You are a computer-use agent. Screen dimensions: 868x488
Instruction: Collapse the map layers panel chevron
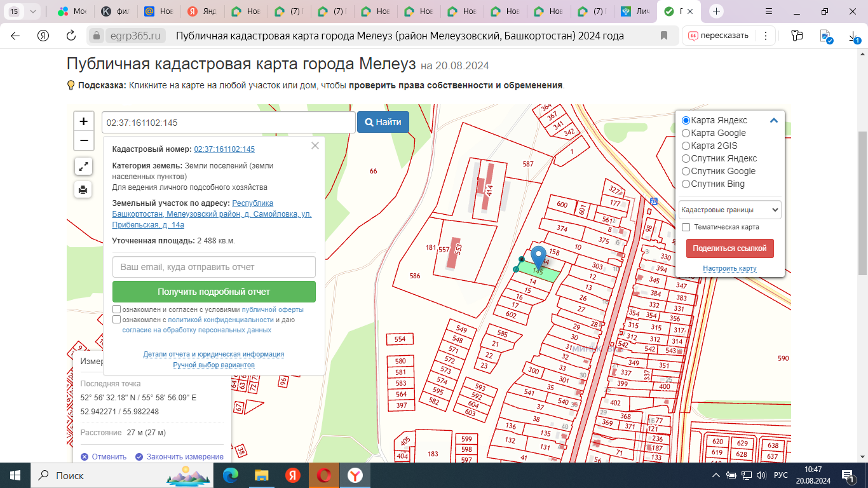[x=773, y=120]
